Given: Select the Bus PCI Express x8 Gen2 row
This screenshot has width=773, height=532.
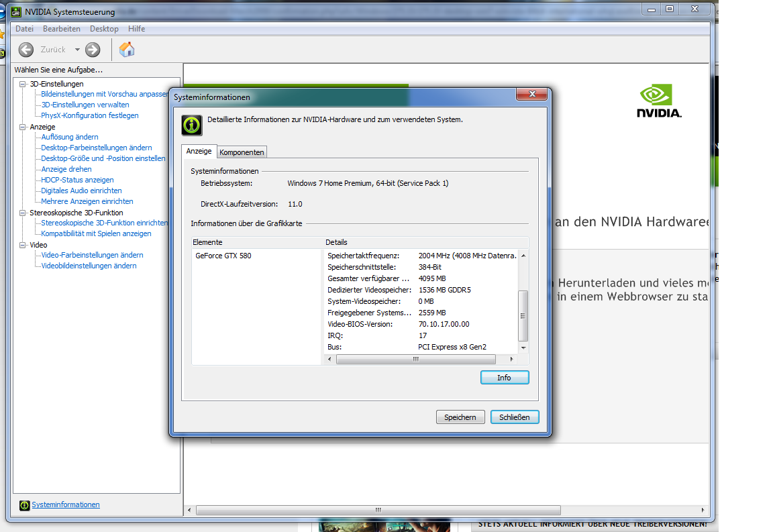Looking at the screenshot, I should click(422, 347).
